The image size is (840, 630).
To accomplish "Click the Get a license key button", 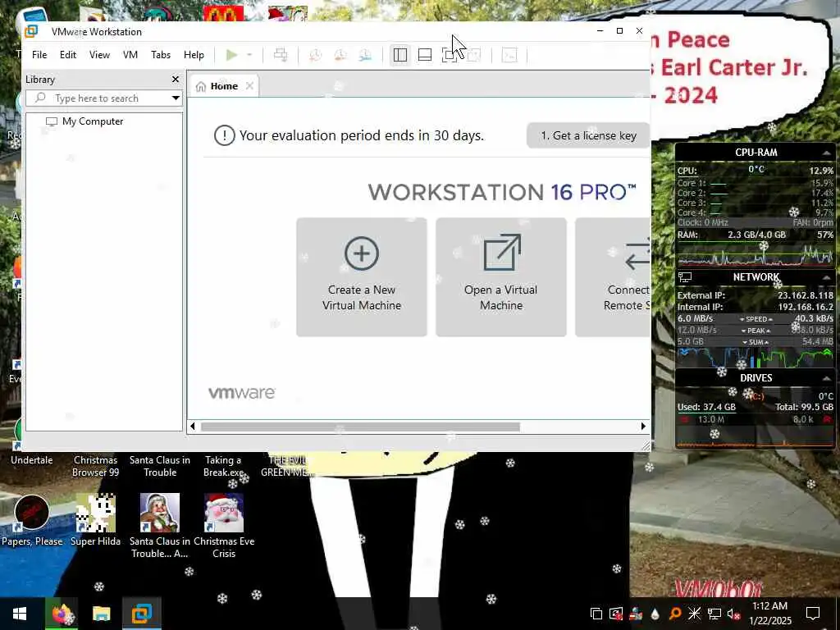I will [588, 135].
